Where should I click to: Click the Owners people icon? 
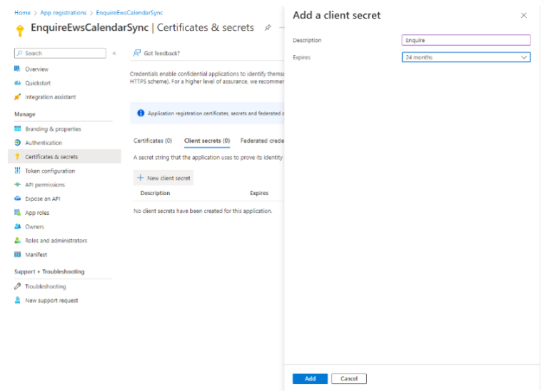pyautogui.click(x=17, y=226)
